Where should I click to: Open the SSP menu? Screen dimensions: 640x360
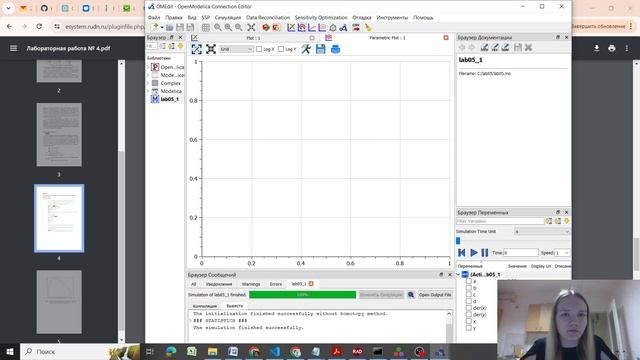(206, 18)
